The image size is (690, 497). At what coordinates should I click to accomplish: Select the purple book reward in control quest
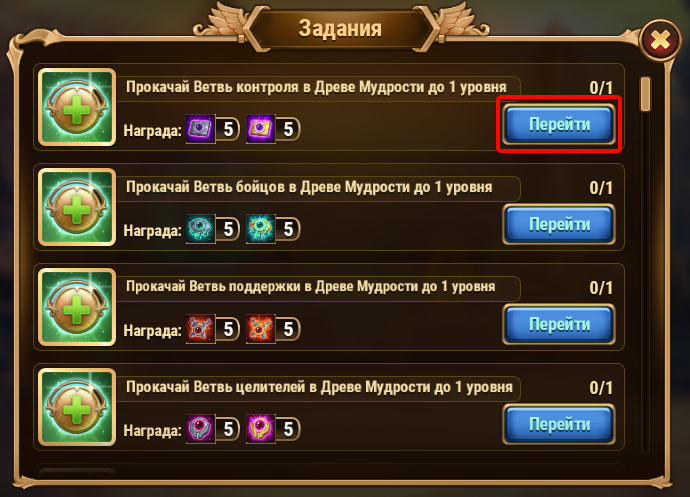click(x=201, y=129)
